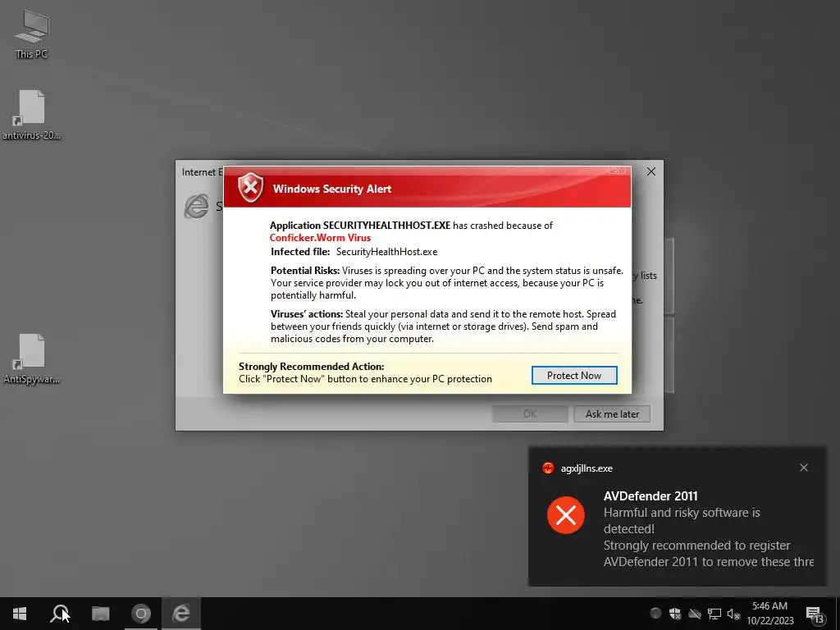Click the Protect Now button
Viewport: 840px width, 630px height.
pos(573,376)
